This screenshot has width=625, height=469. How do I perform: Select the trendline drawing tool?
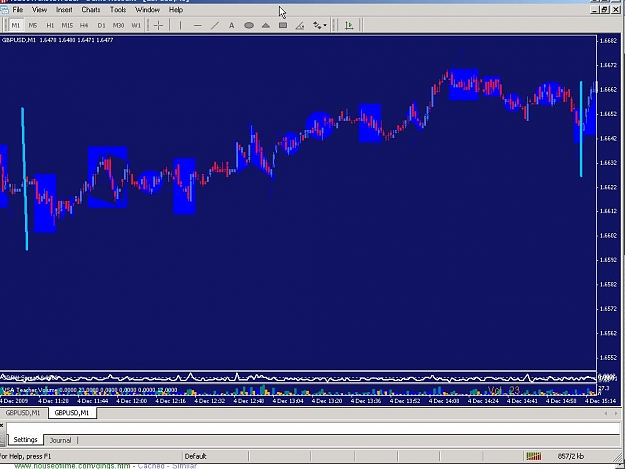pyautogui.click(x=214, y=26)
